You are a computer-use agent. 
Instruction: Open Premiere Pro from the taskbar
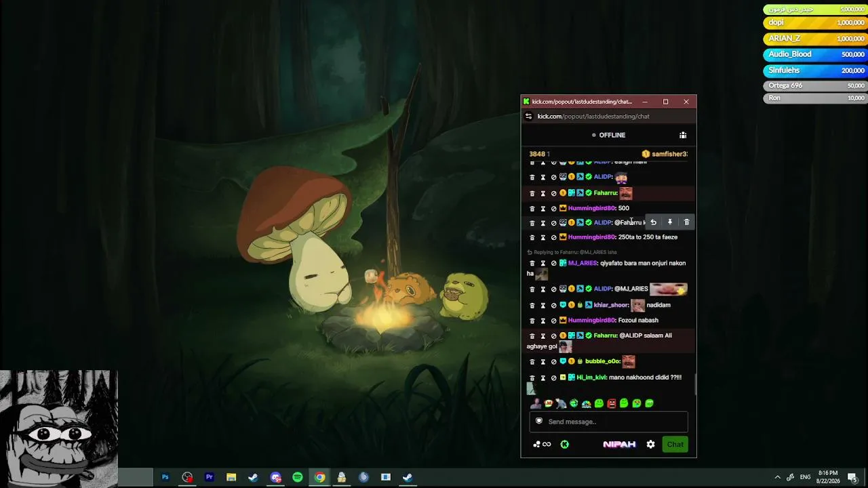[x=209, y=477]
